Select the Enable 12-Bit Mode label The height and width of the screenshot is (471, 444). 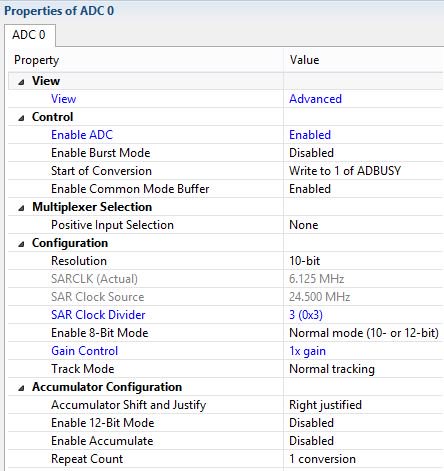(x=103, y=423)
